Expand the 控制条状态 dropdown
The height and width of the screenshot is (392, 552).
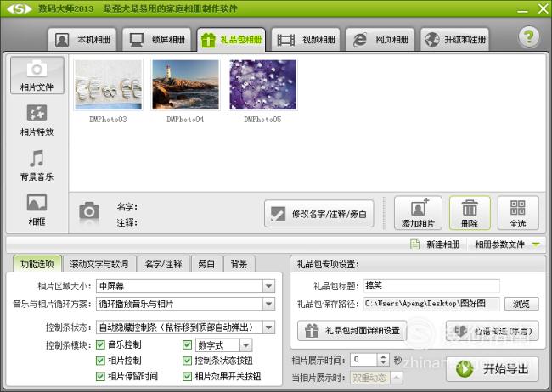[268, 328]
